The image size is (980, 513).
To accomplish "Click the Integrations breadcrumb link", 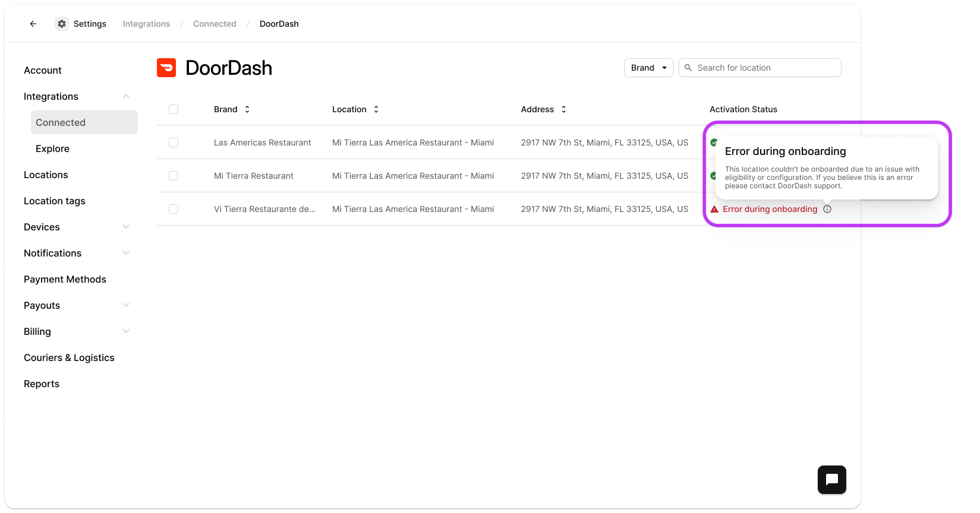I will click(146, 24).
